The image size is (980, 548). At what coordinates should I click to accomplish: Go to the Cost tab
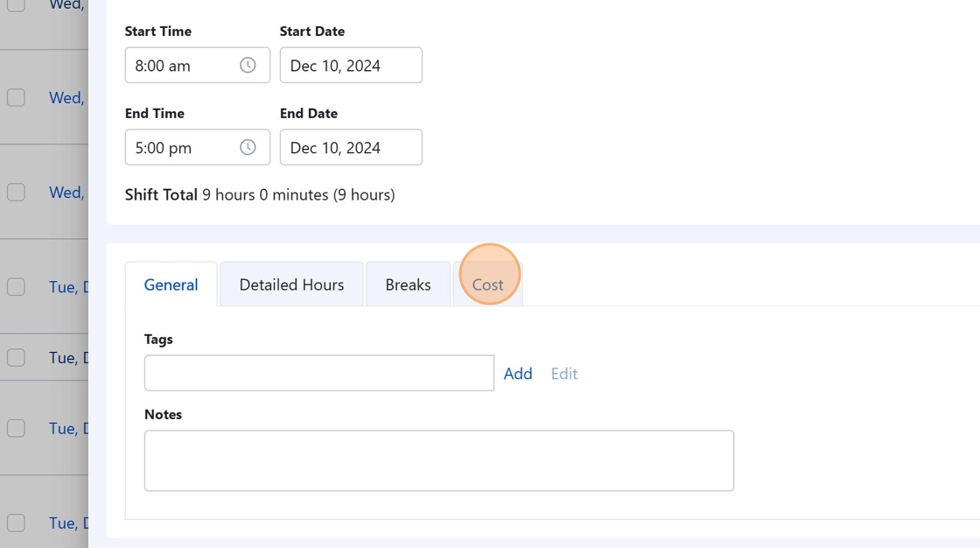487,285
